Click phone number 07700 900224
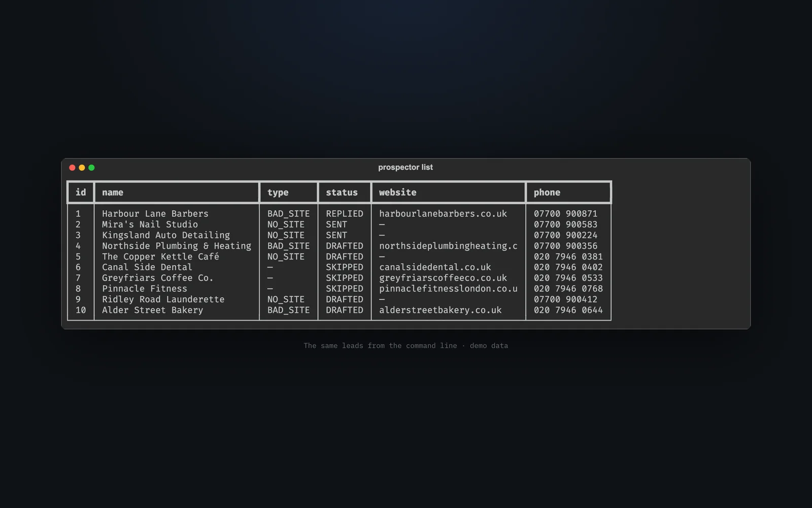The height and width of the screenshot is (508, 812). pyautogui.click(x=566, y=235)
